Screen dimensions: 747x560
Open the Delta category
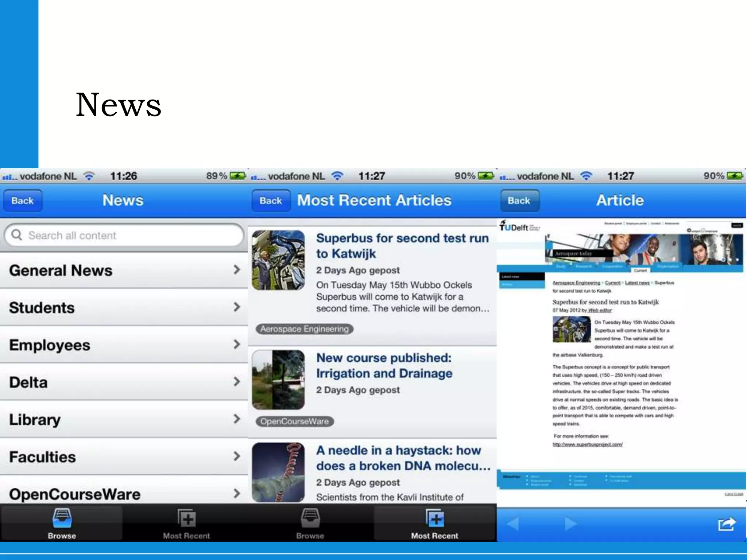click(124, 382)
